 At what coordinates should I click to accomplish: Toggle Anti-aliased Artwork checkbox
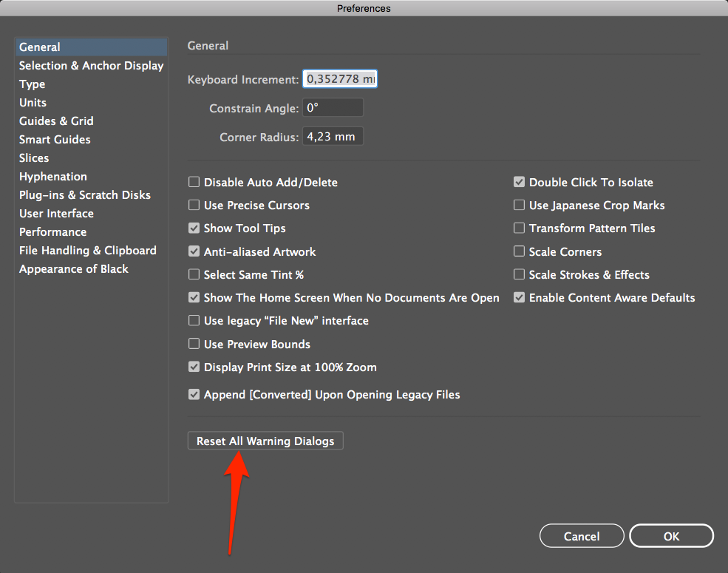point(194,252)
